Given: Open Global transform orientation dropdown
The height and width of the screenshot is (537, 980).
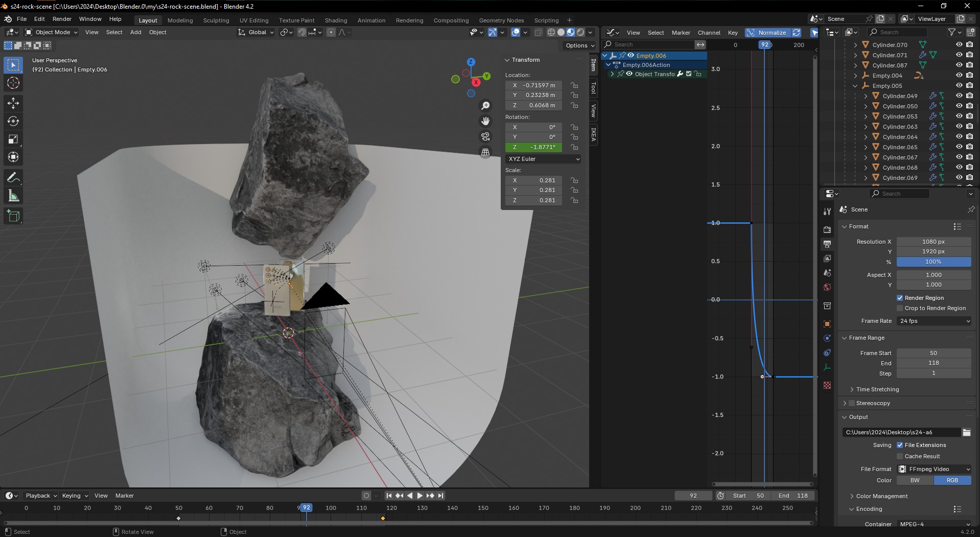Looking at the screenshot, I should click(x=256, y=32).
